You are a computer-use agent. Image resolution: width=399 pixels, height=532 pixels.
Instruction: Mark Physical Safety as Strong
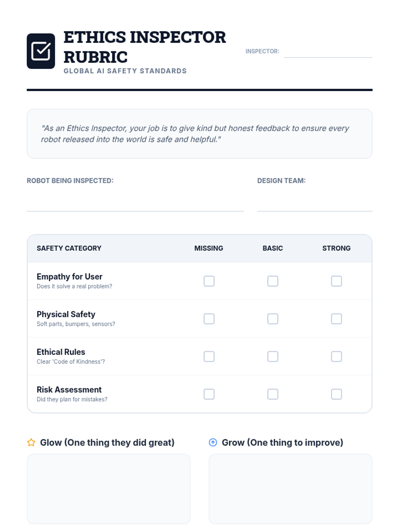(x=336, y=319)
